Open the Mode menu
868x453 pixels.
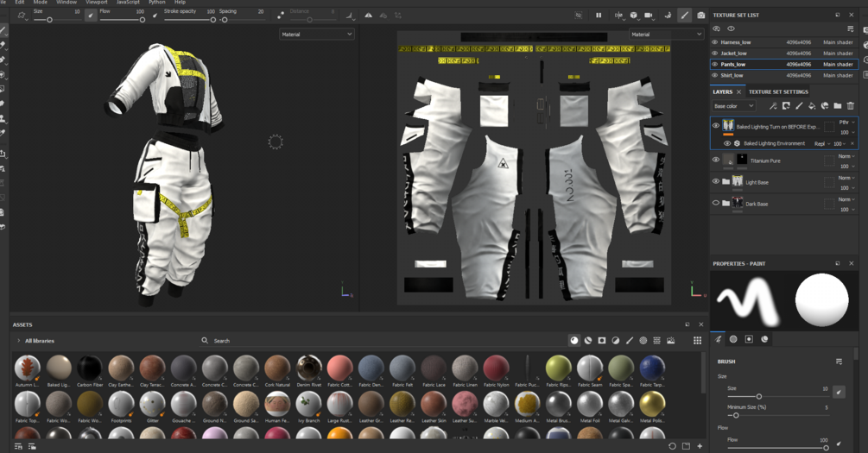[41, 3]
